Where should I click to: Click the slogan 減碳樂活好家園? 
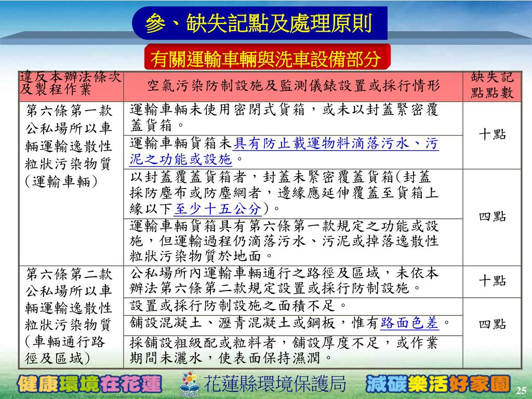click(x=438, y=384)
